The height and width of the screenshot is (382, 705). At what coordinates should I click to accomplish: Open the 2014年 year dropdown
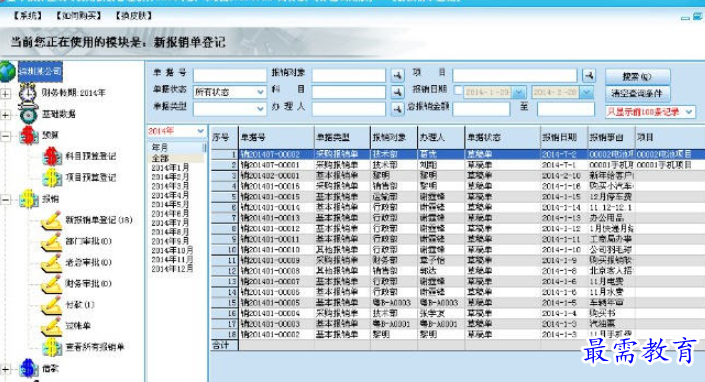pos(200,131)
